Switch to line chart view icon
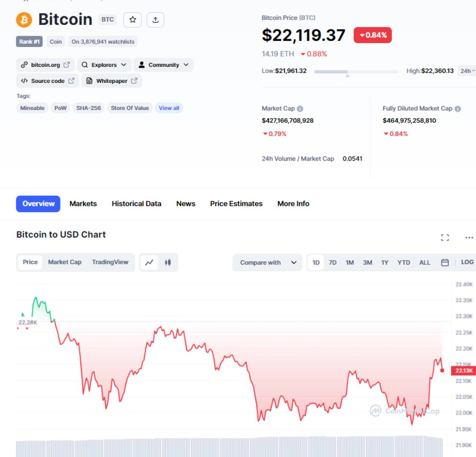Viewport: 476px width, 457px height. [x=150, y=262]
